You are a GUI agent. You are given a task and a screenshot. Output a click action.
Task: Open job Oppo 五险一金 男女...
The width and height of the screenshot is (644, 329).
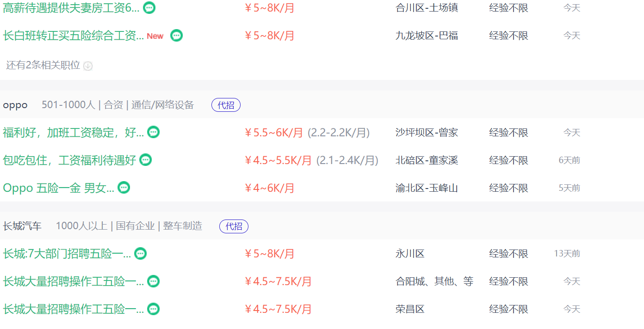(x=58, y=188)
